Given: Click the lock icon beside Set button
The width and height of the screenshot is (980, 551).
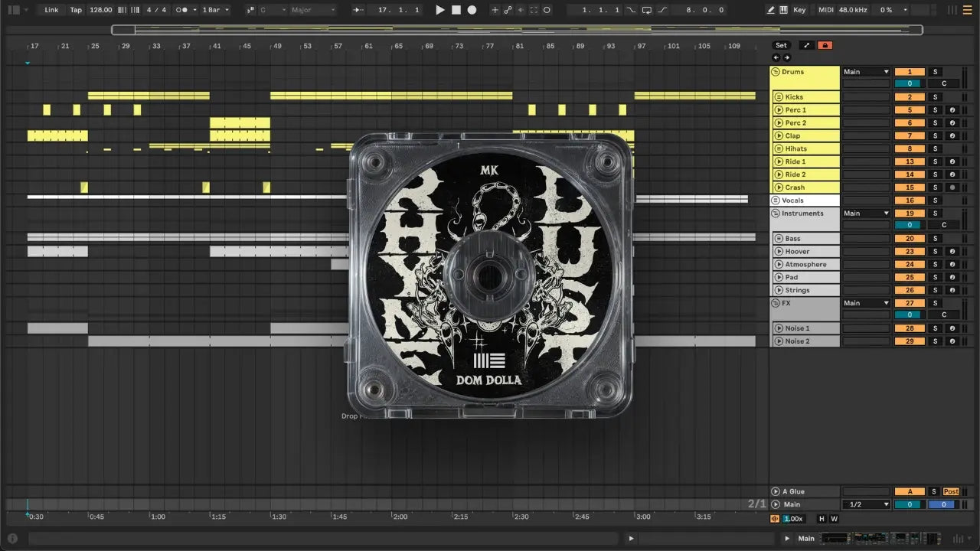Looking at the screenshot, I should click(x=825, y=45).
